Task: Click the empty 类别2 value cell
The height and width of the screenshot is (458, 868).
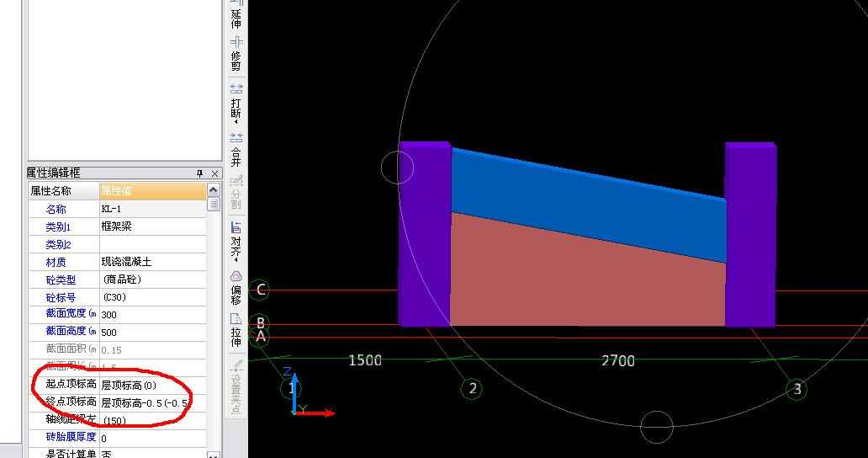Action: (x=153, y=244)
